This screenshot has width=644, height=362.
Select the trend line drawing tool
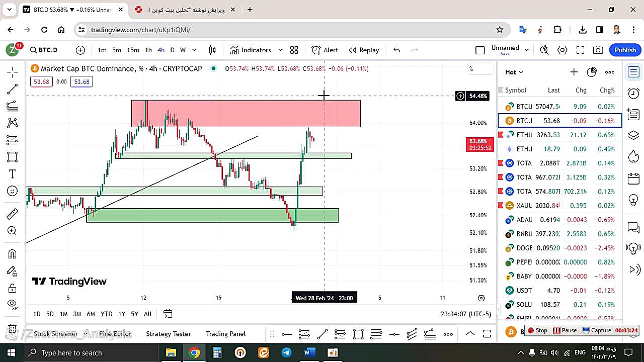[x=13, y=89]
